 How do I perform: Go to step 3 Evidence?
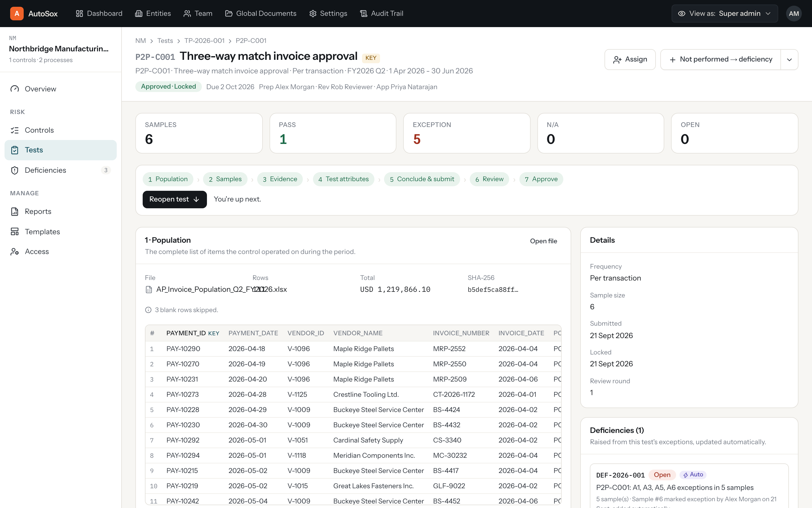(x=280, y=179)
